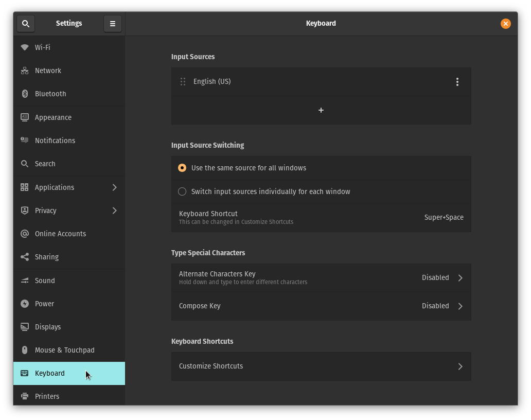Open the hamburger menu next to Settings title
Screen dimensions: 531x420
112,23
